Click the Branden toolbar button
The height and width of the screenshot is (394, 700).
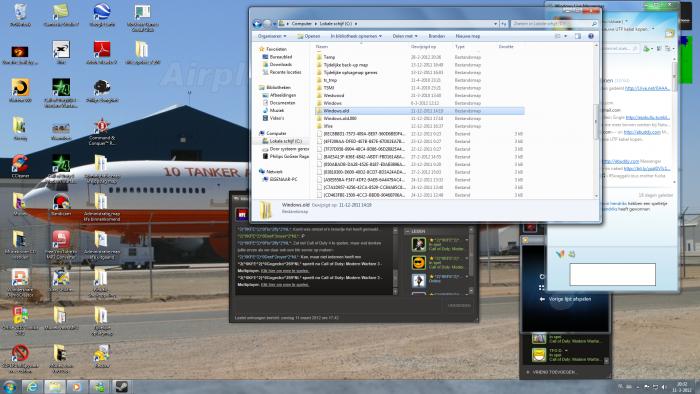click(x=437, y=36)
